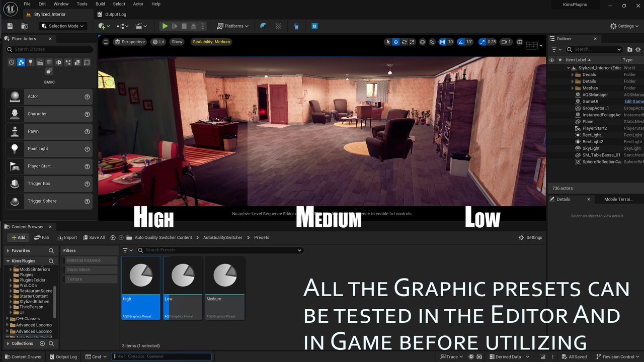
Task: Click the Enter Console Command field
Action: 161,356
